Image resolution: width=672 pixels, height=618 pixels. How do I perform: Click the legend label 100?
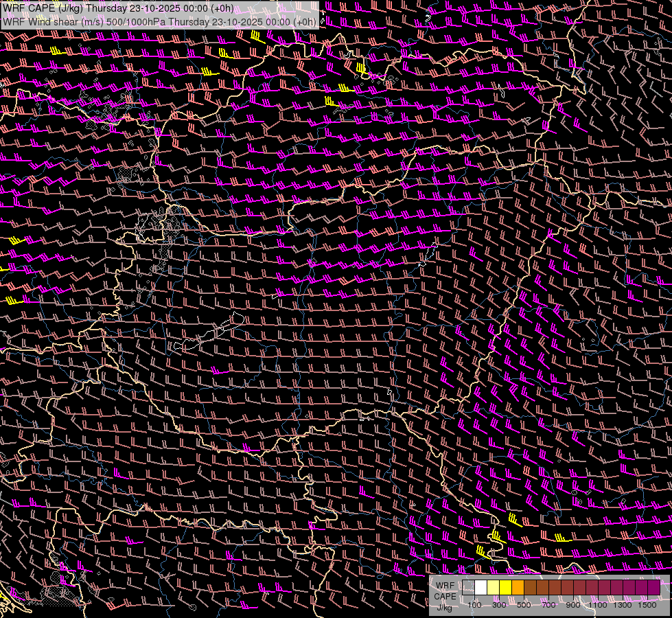click(x=474, y=605)
